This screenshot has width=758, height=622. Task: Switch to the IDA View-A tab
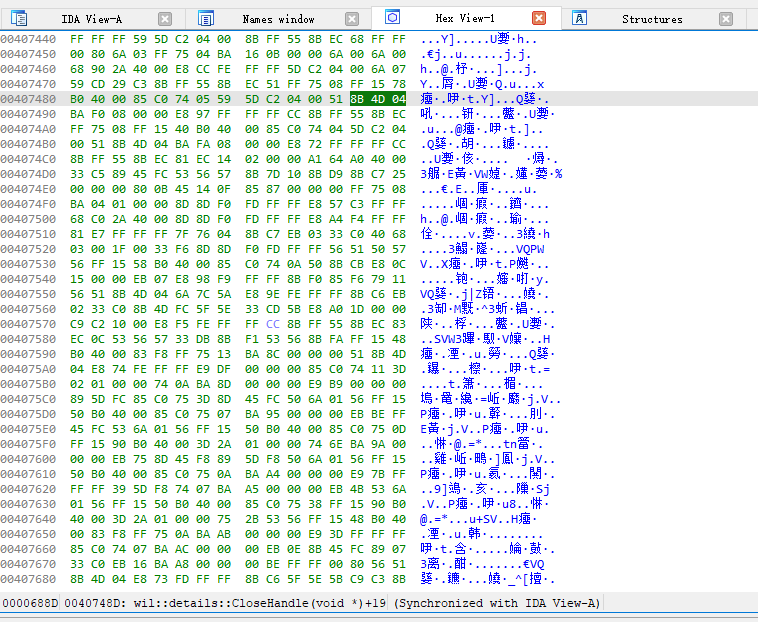click(x=91, y=19)
